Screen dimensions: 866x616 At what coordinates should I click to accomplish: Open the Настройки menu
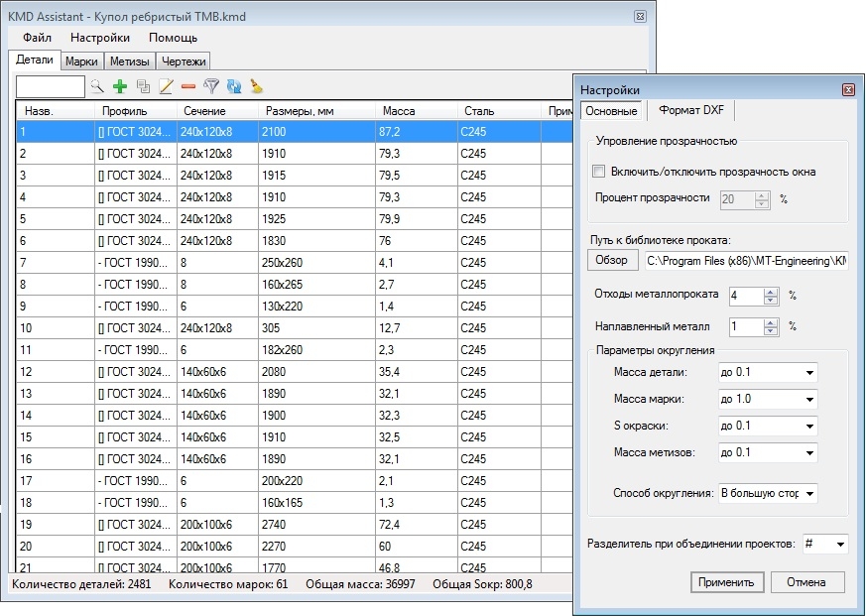click(x=99, y=38)
